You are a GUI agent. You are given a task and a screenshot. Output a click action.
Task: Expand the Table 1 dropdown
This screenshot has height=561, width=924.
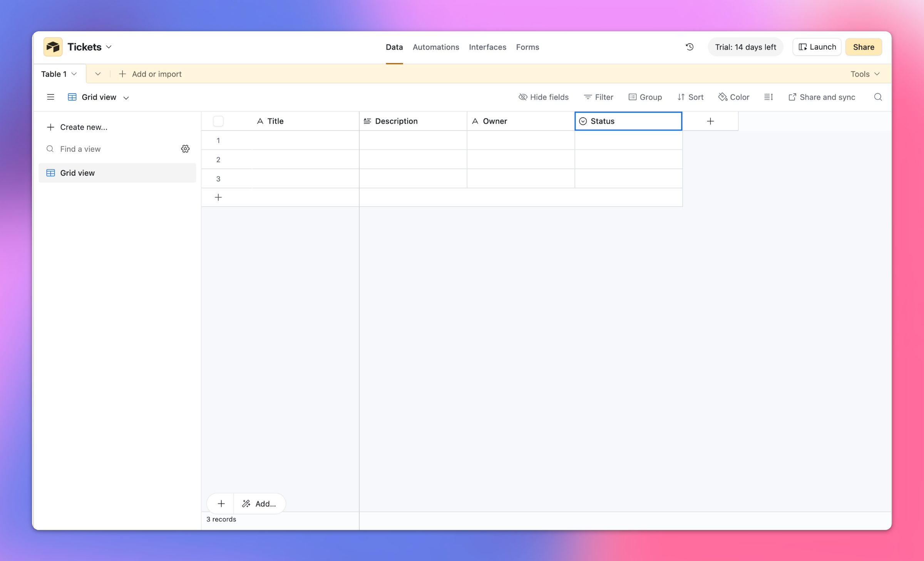coord(59,74)
